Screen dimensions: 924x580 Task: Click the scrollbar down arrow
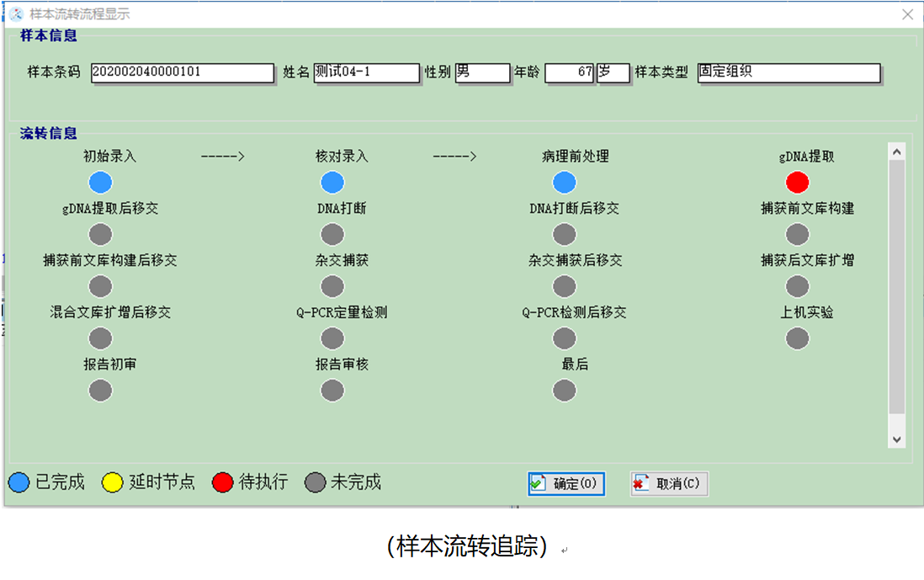(897, 438)
